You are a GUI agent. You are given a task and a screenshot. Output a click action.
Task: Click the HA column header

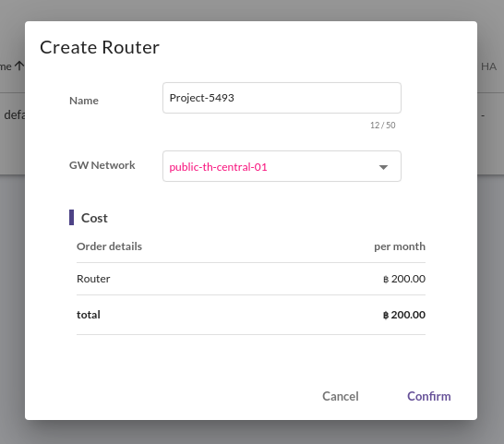488,66
